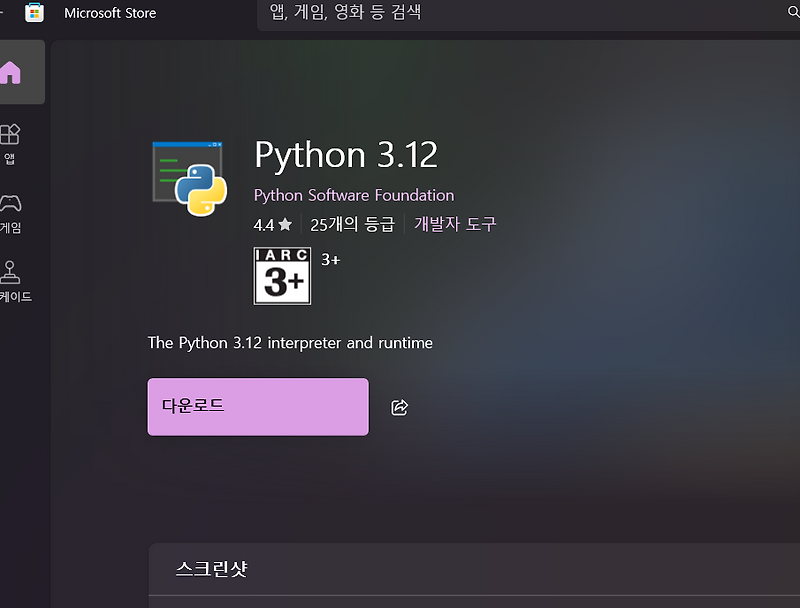Click the IARC 3+ age rating badge
This screenshot has height=608, width=800.
tap(281, 275)
